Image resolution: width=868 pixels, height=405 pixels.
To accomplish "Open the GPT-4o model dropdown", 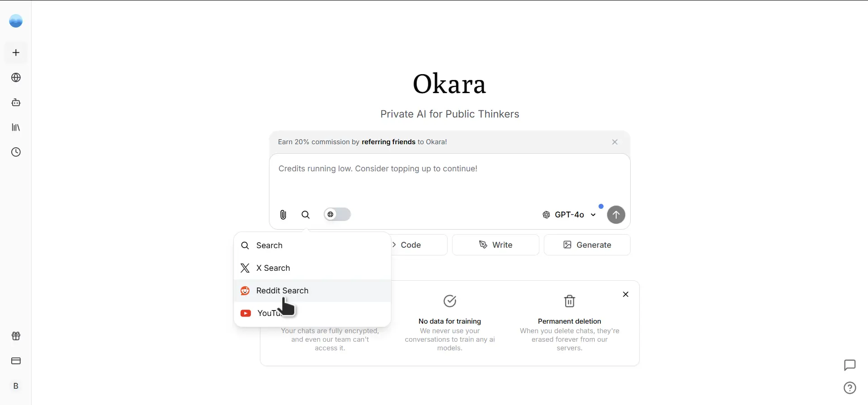I will [569, 215].
